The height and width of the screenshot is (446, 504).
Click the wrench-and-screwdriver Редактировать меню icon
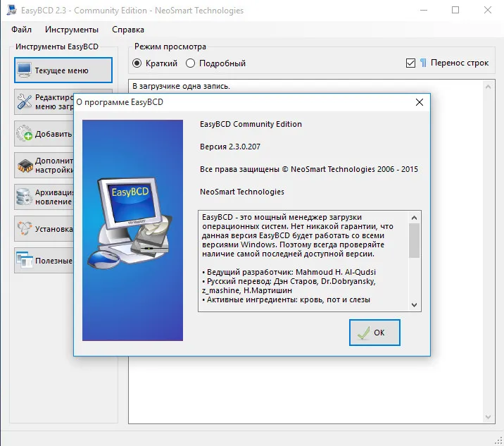point(25,101)
